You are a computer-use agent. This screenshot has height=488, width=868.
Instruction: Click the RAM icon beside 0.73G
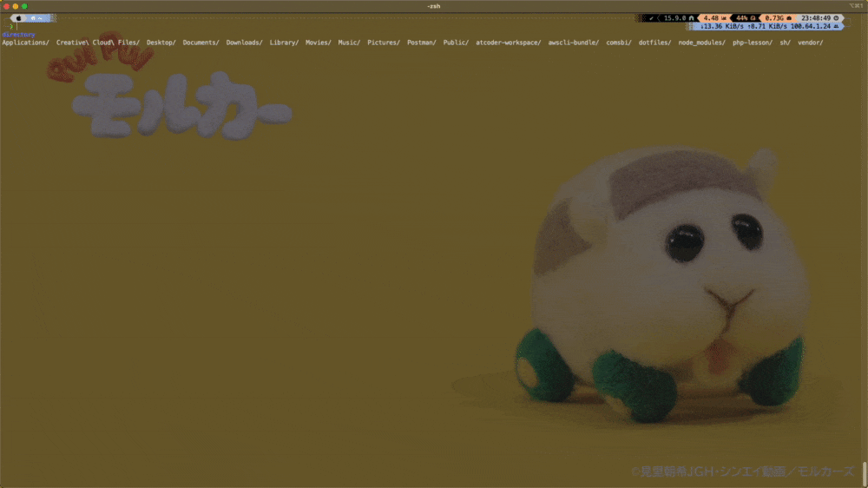click(x=789, y=18)
